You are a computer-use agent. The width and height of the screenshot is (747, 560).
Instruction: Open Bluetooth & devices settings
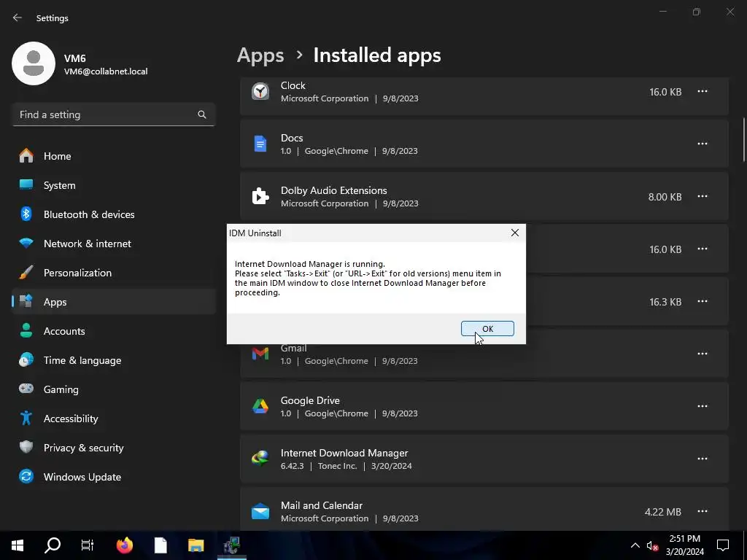click(x=113, y=214)
